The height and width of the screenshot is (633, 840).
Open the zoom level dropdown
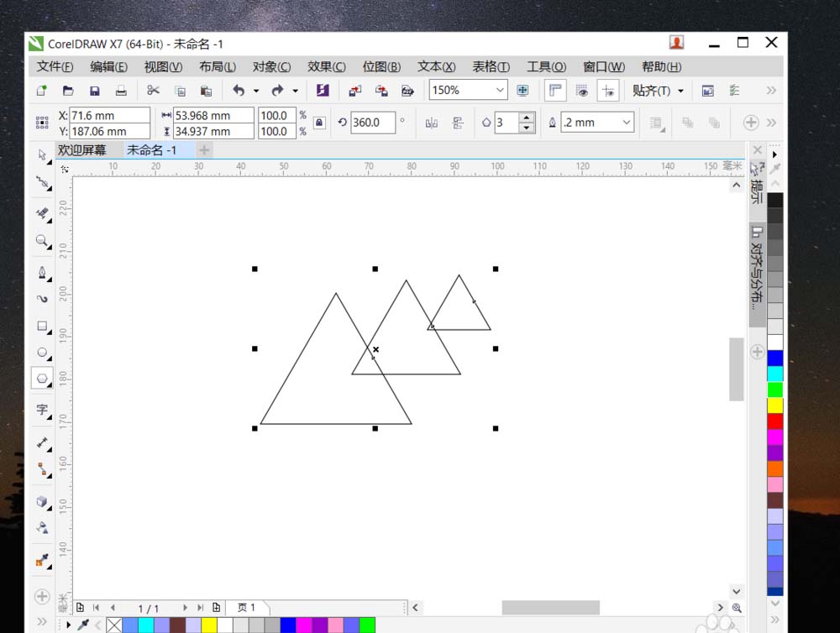click(501, 90)
